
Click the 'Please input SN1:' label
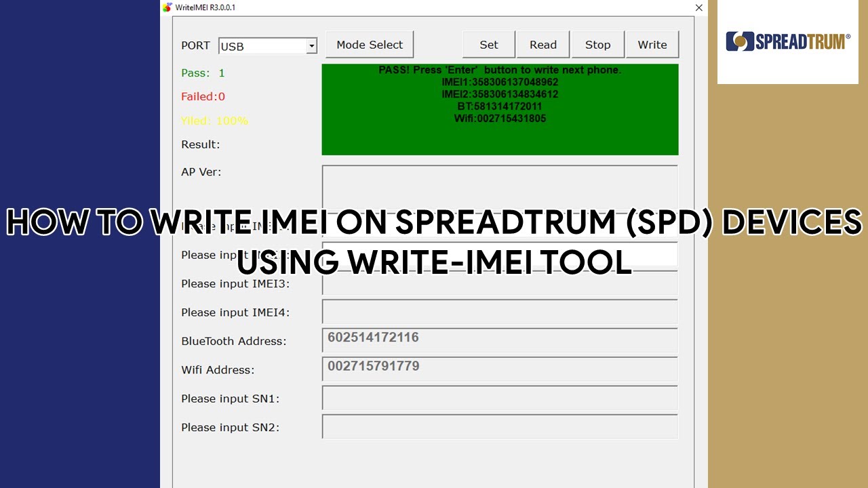coord(230,399)
